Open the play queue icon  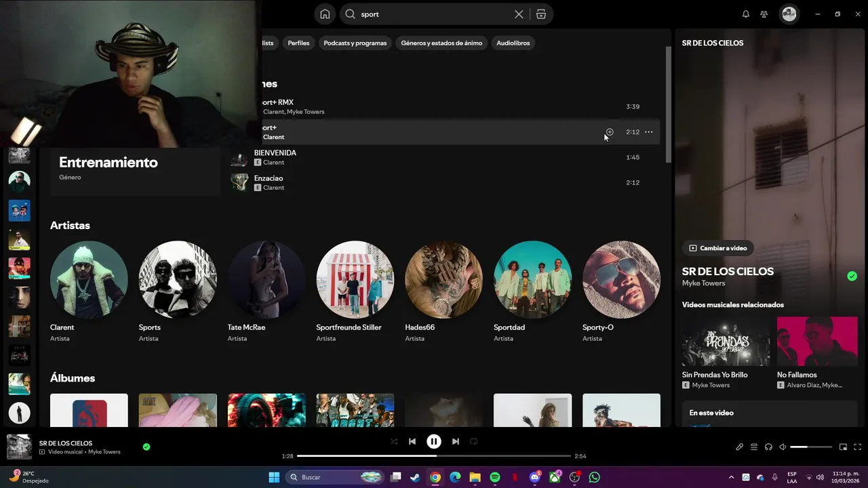coord(754,447)
